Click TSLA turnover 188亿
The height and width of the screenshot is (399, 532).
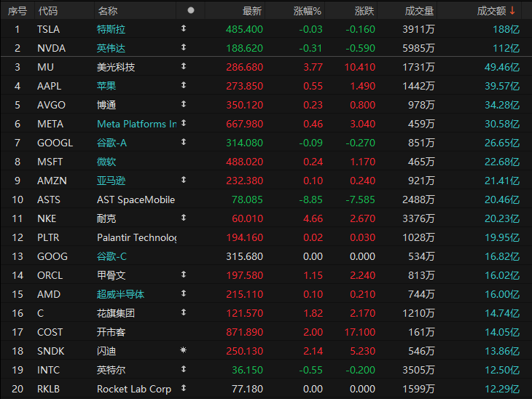506,29
